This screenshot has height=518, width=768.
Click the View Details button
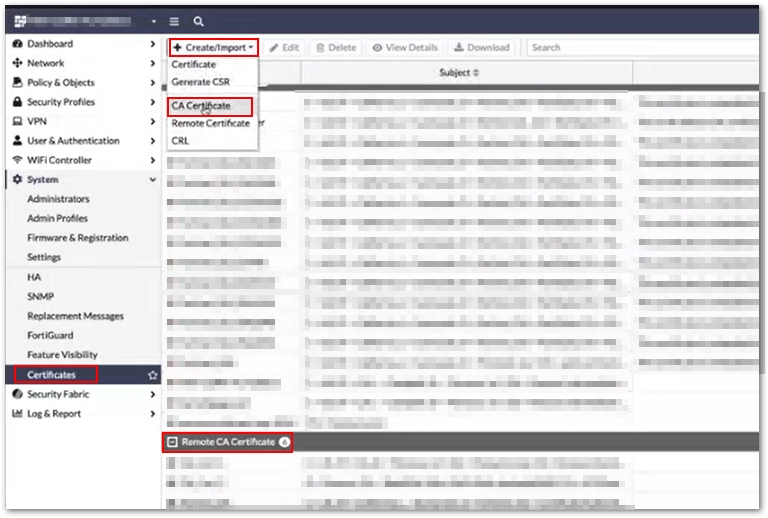coord(405,47)
